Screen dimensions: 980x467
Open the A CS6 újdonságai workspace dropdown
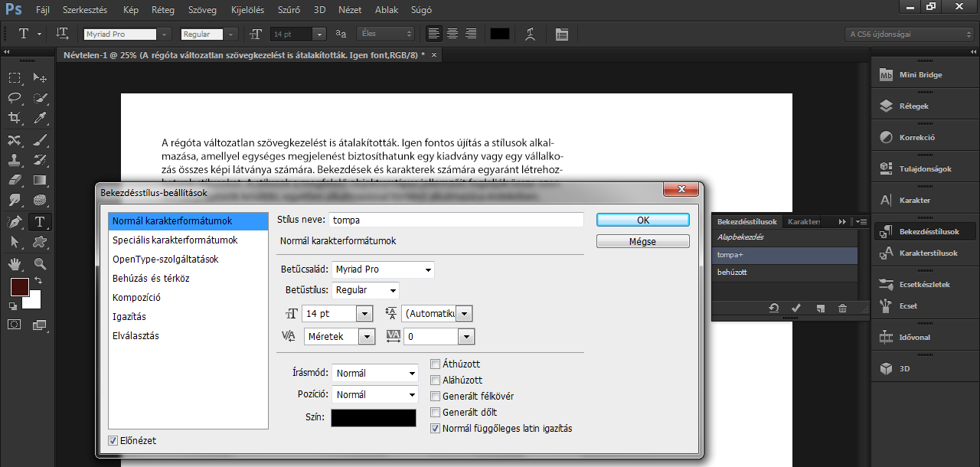pos(910,34)
